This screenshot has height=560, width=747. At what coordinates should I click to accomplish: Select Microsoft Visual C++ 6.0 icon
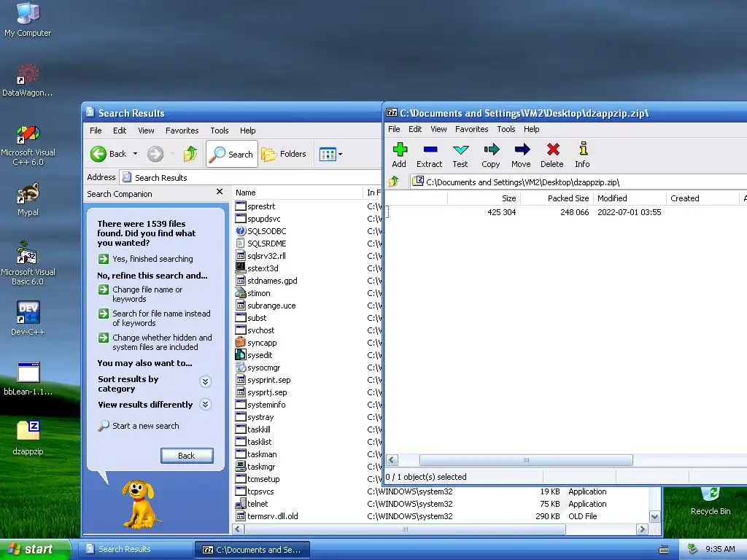[28, 145]
